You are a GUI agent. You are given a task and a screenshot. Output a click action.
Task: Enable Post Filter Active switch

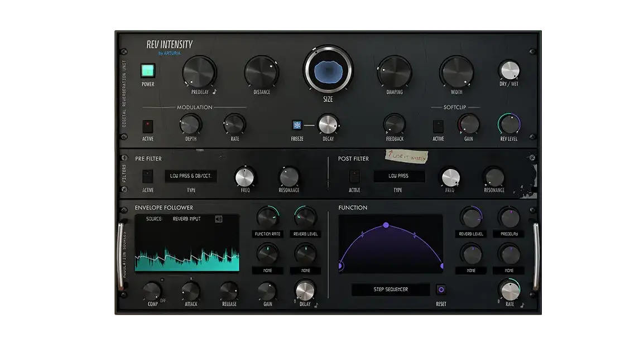point(354,176)
